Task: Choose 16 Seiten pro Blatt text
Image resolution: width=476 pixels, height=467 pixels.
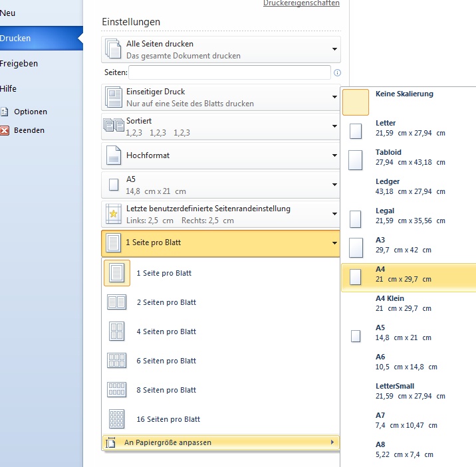Action: [x=168, y=419]
